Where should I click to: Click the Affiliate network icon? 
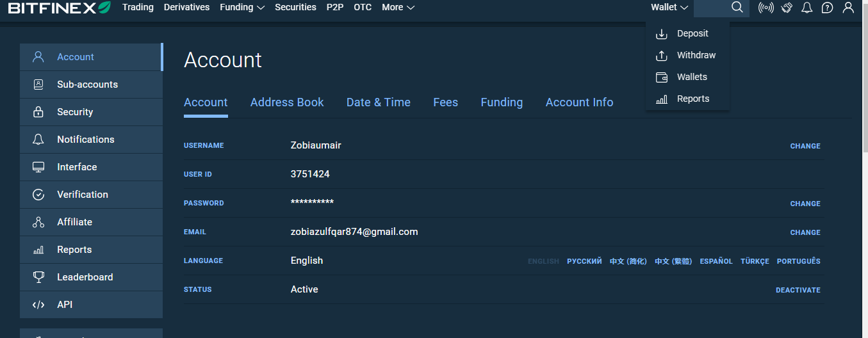(38, 222)
